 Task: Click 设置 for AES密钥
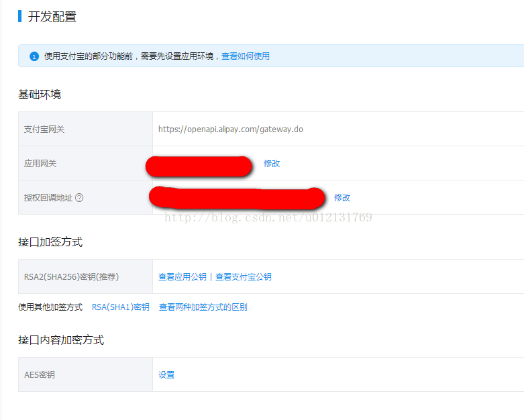coord(166,375)
